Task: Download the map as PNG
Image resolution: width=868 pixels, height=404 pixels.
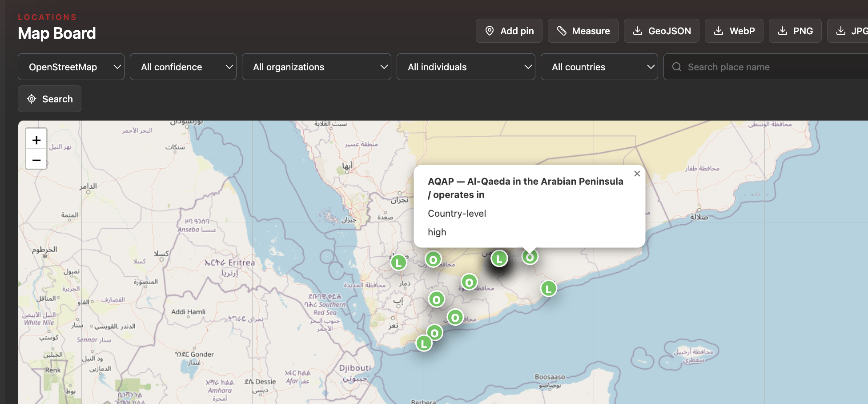Action: [795, 31]
